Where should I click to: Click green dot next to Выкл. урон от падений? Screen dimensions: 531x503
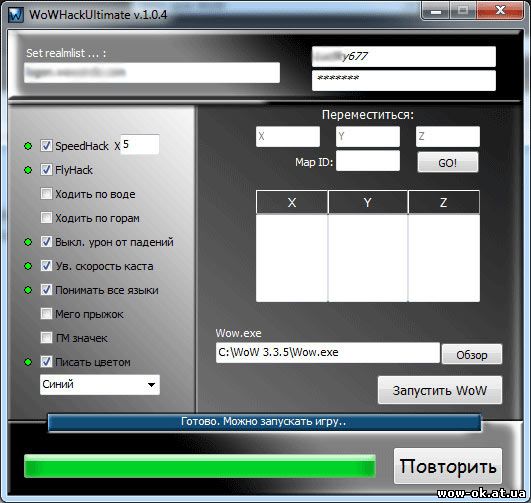[28, 242]
